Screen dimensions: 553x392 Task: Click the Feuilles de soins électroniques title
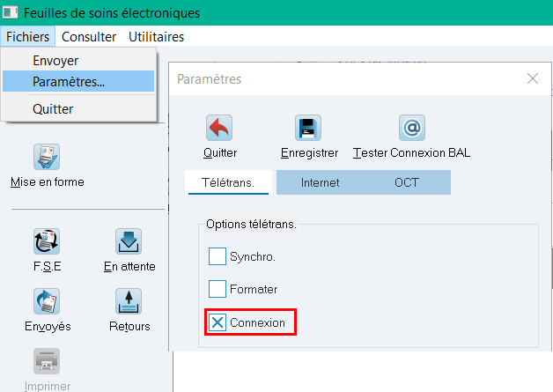(x=112, y=13)
